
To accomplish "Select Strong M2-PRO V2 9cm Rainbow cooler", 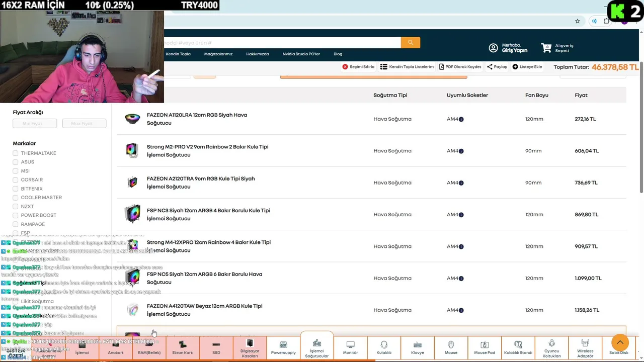I will [207, 151].
